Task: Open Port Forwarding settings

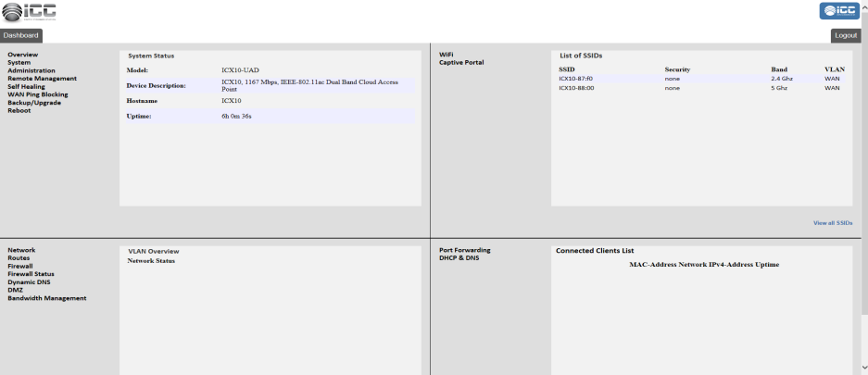Action: 464,250
